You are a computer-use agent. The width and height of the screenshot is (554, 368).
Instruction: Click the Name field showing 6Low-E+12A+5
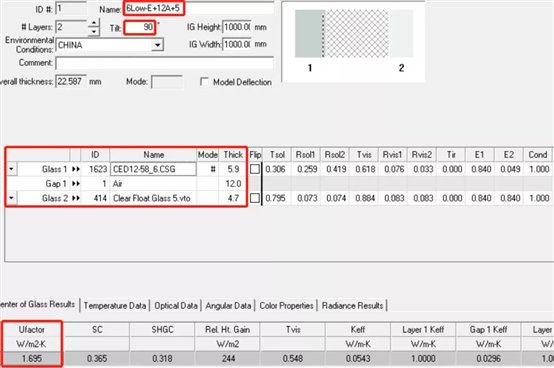(199, 8)
